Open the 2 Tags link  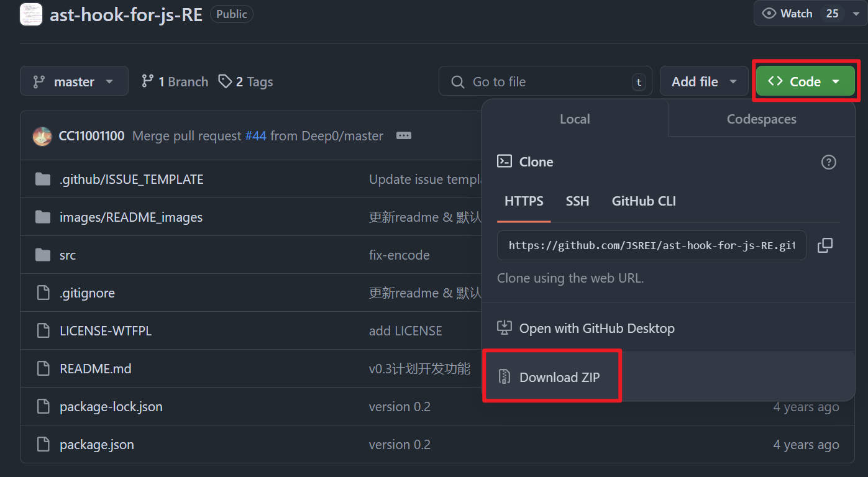[245, 81]
